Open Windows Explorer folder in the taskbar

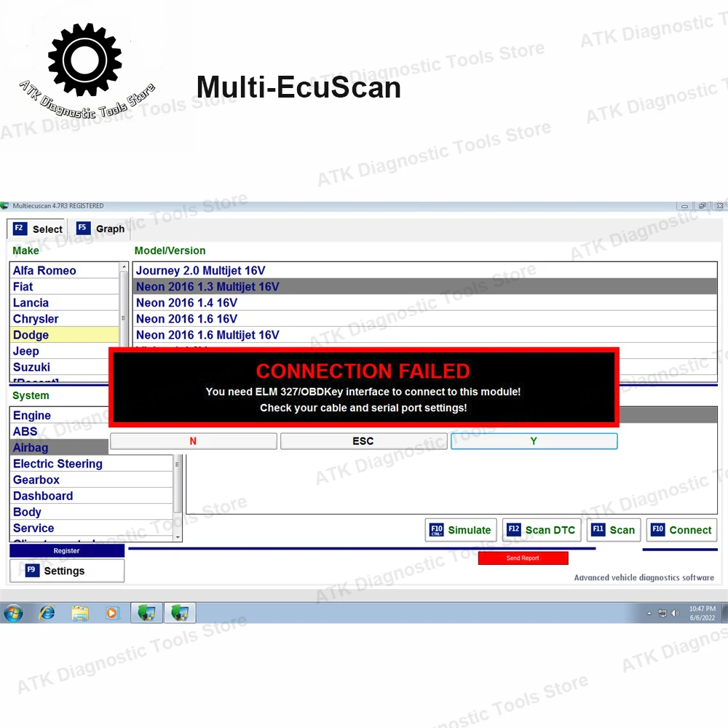pyautogui.click(x=80, y=613)
